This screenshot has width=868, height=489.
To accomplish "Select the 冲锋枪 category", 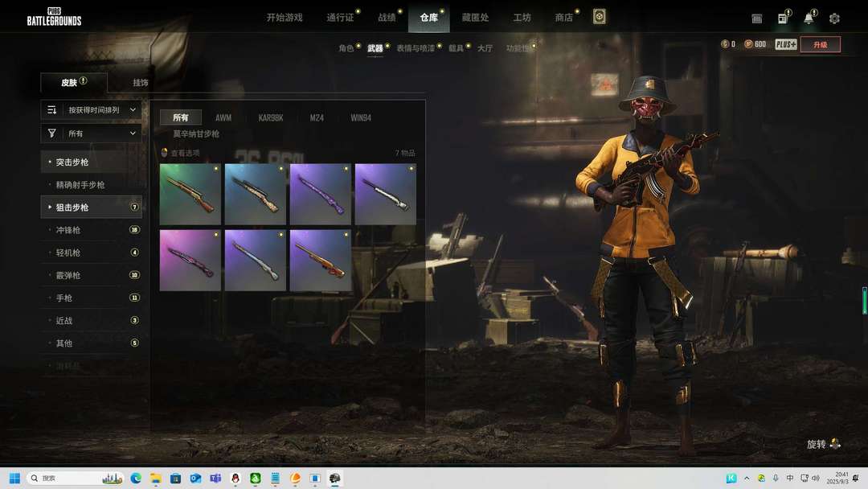I will (x=92, y=230).
